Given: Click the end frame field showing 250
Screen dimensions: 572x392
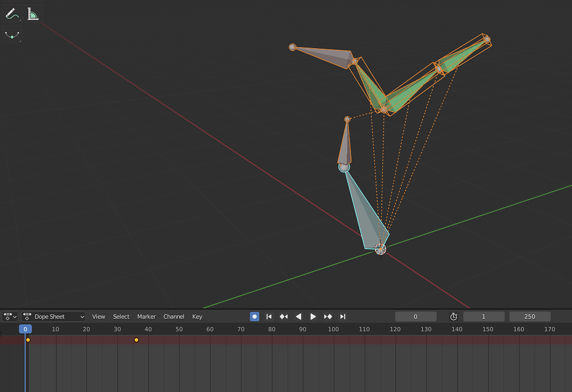Looking at the screenshot, I should 530,316.
